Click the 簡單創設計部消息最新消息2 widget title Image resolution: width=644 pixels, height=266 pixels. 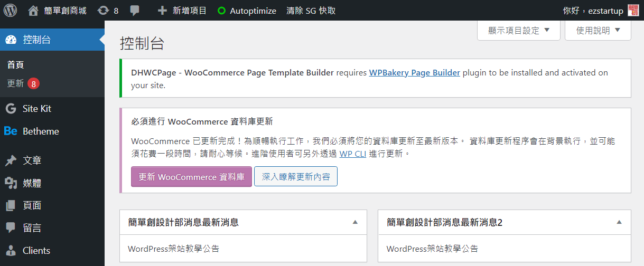coord(444,222)
